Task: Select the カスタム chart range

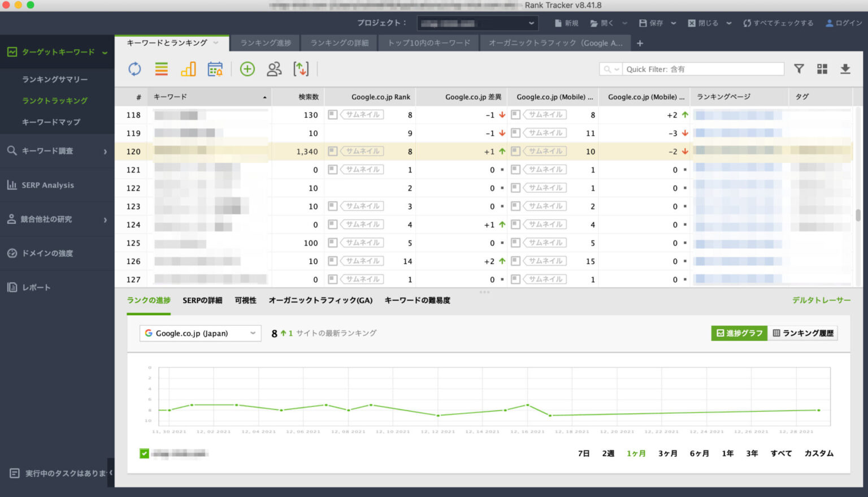Action: pos(819,453)
